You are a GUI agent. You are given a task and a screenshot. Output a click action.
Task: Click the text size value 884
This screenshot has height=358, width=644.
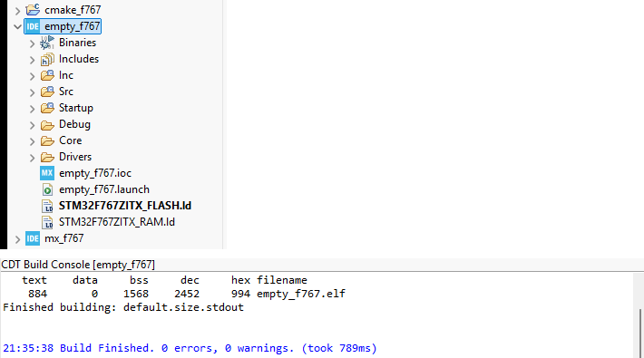(x=38, y=294)
